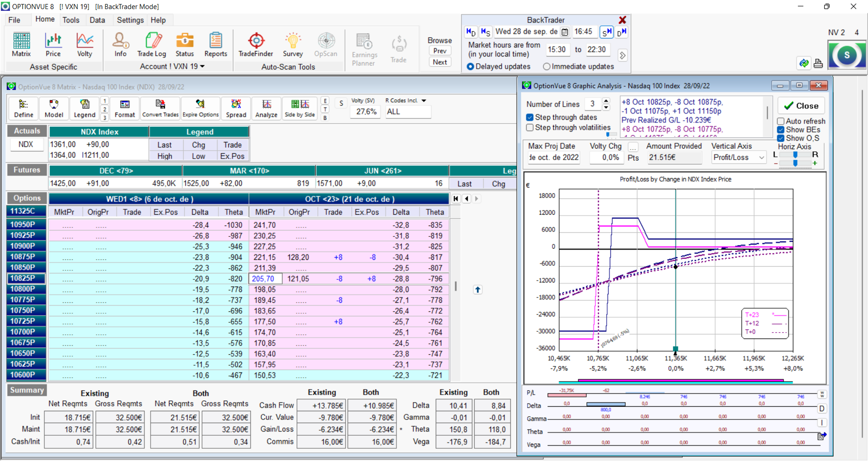
Task: Click Max Proj Date field
Action: [x=553, y=157]
